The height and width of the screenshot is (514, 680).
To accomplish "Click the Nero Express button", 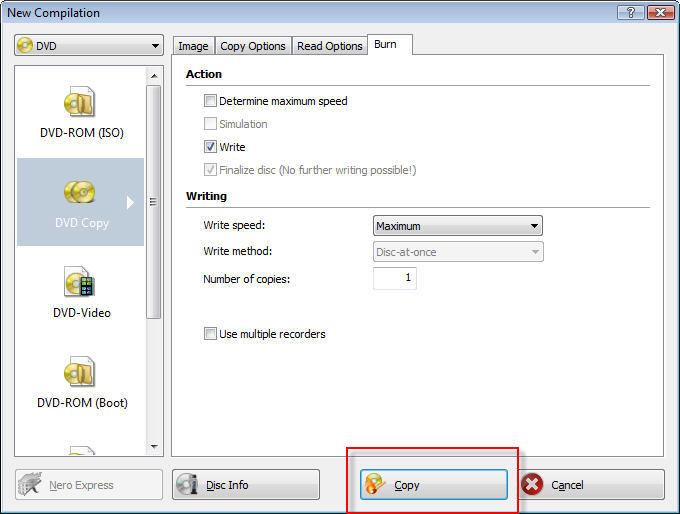I will click(89, 485).
